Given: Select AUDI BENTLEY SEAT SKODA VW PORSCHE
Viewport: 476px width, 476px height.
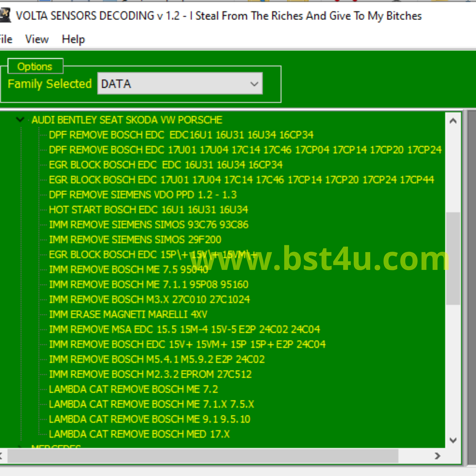Looking at the screenshot, I should (127, 120).
